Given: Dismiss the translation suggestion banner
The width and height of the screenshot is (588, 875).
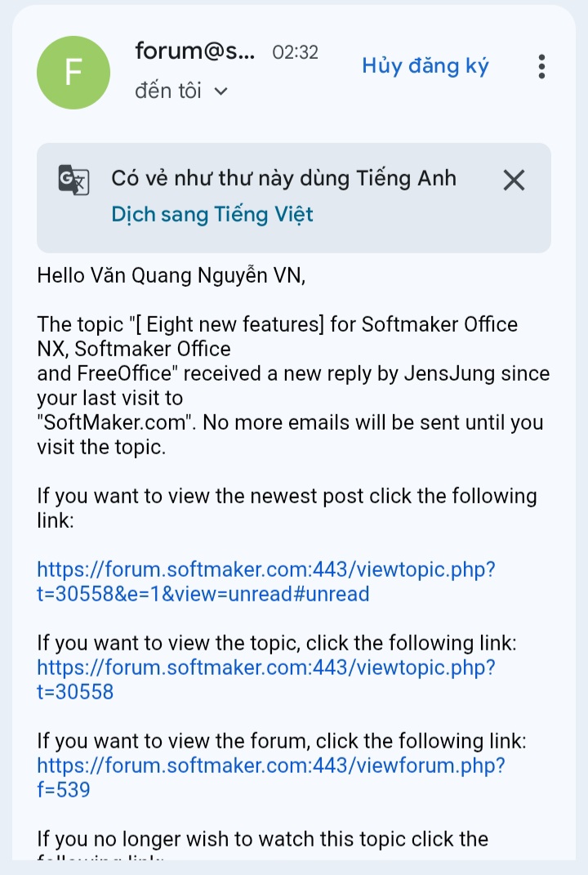Looking at the screenshot, I should pos(514,181).
